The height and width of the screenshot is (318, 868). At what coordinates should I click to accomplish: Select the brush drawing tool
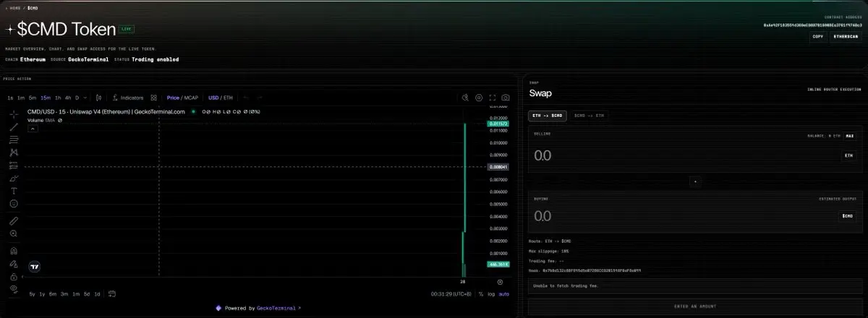pyautogui.click(x=14, y=179)
